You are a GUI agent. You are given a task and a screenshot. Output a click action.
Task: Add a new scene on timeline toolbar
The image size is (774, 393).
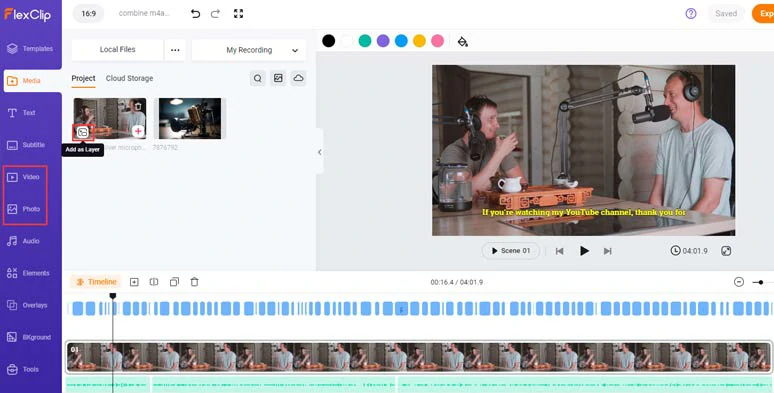pos(134,282)
